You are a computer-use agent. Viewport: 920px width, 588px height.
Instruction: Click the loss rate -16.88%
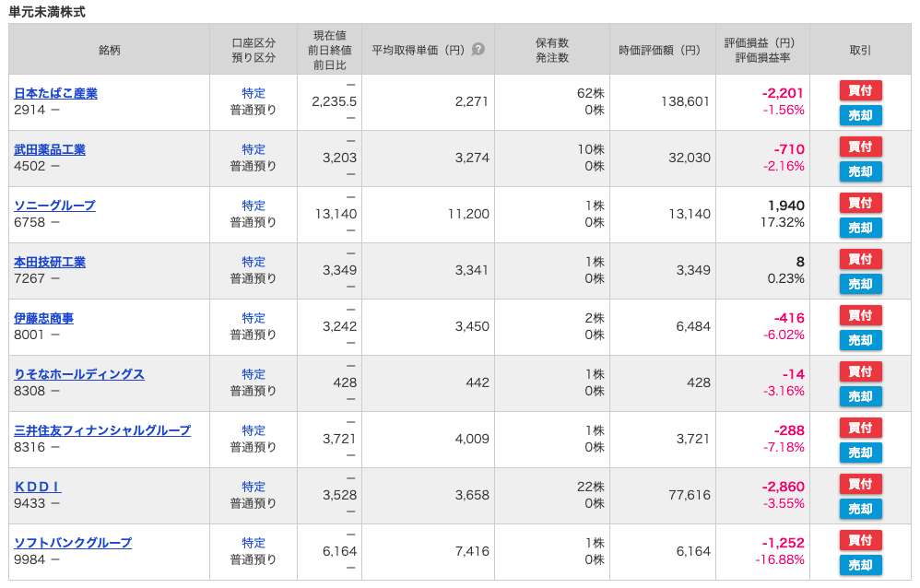click(780, 559)
